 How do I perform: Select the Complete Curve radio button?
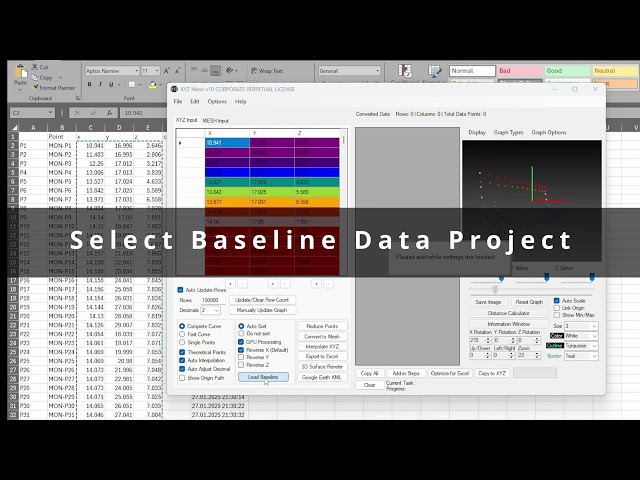[x=182, y=326]
